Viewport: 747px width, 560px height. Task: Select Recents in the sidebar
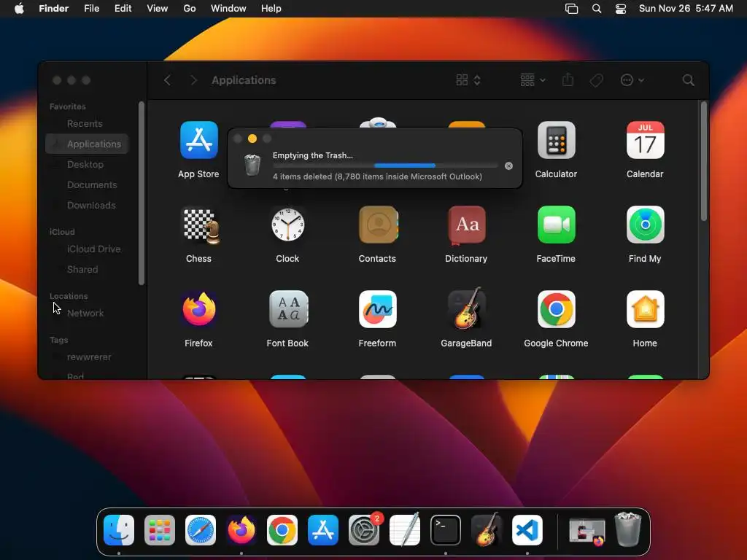coord(87,124)
